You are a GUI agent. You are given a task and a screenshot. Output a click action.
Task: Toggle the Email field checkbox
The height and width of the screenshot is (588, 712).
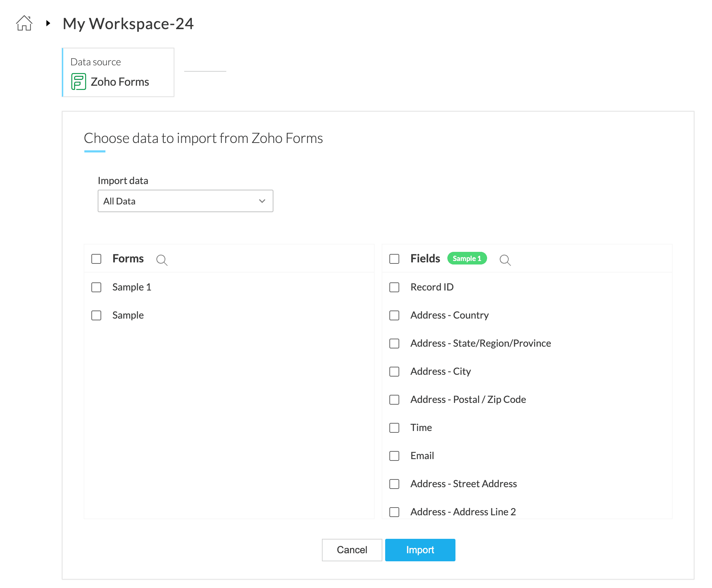394,456
